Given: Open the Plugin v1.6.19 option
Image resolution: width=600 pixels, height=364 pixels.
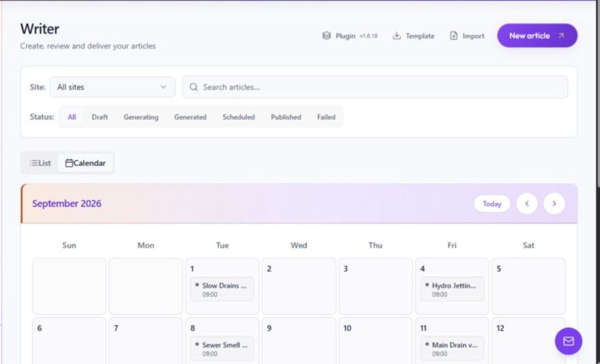Looking at the screenshot, I should pyautogui.click(x=350, y=36).
